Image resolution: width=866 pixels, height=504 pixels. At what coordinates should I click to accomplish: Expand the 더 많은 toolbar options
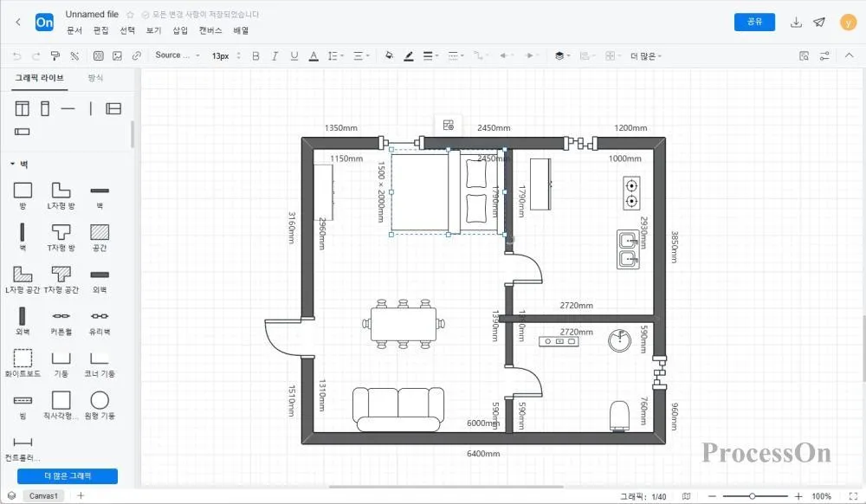[x=646, y=55]
